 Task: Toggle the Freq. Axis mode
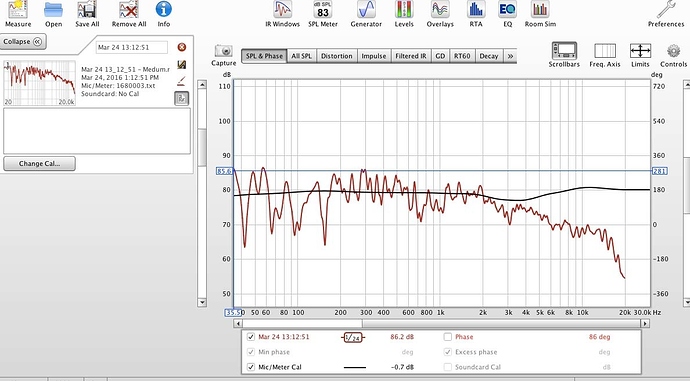coord(605,55)
